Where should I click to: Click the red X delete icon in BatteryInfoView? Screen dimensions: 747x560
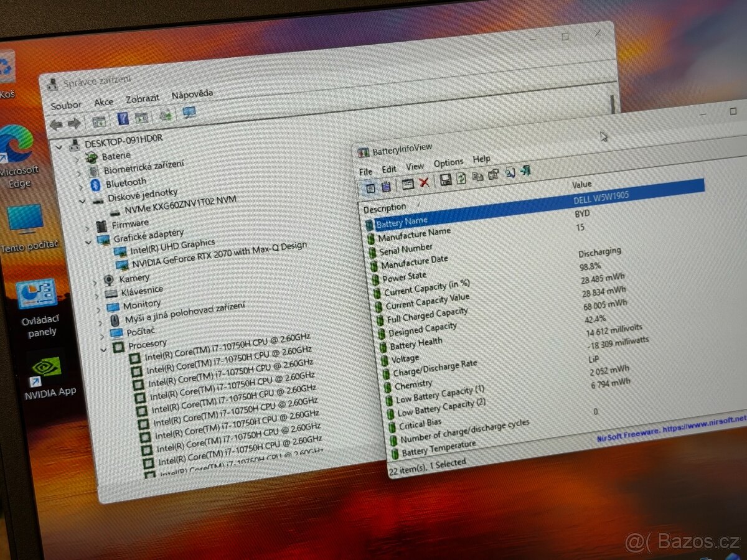point(424,182)
